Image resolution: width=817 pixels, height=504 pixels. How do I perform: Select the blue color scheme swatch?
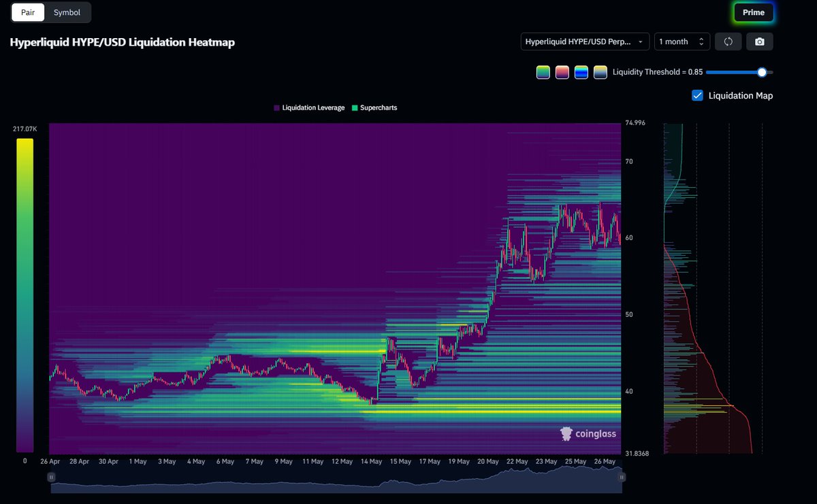pyautogui.click(x=581, y=72)
